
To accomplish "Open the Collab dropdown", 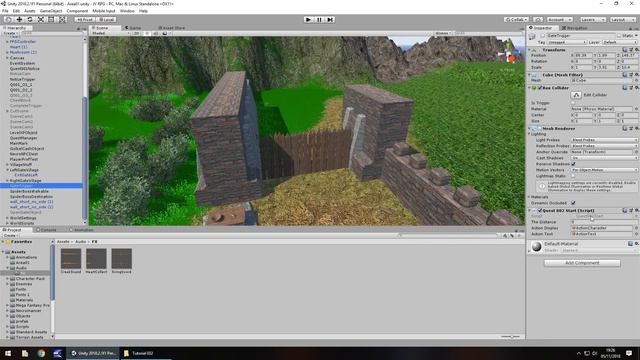I will (x=516, y=19).
